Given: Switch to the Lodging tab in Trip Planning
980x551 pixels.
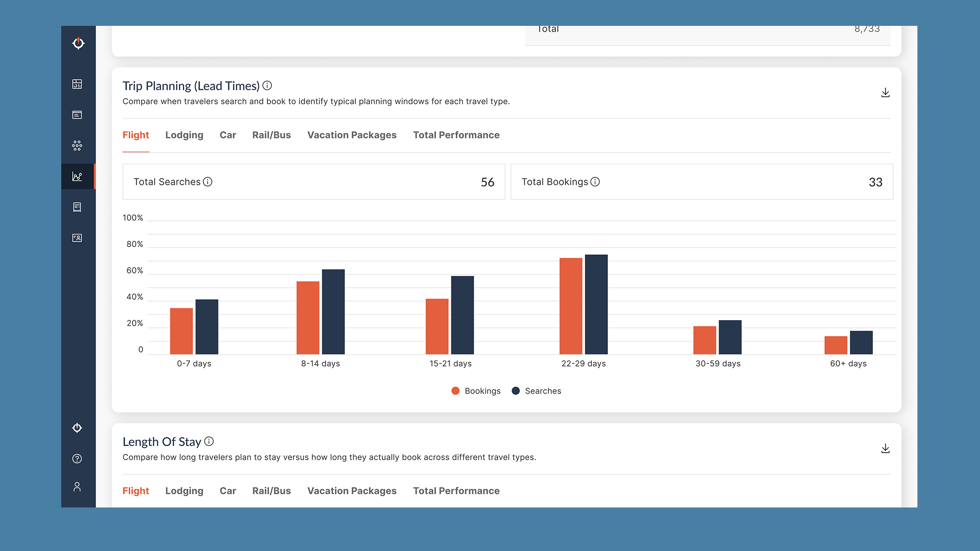Looking at the screenshot, I should click(184, 135).
